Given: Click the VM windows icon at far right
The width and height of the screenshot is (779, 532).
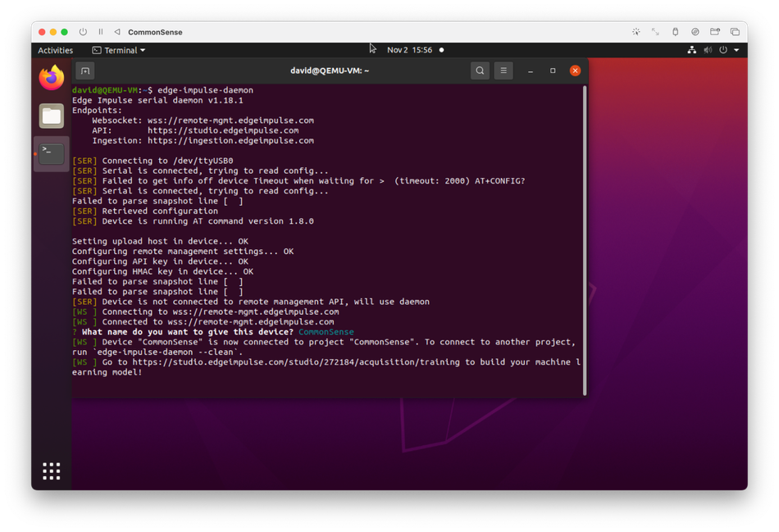Looking at the screenshot, I should coord(735,32).
